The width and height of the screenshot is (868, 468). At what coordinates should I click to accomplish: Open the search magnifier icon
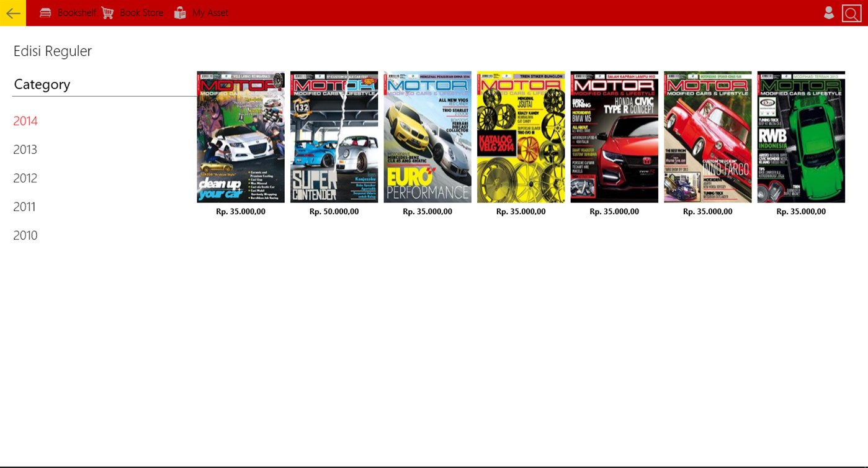[x=851, y=14]
